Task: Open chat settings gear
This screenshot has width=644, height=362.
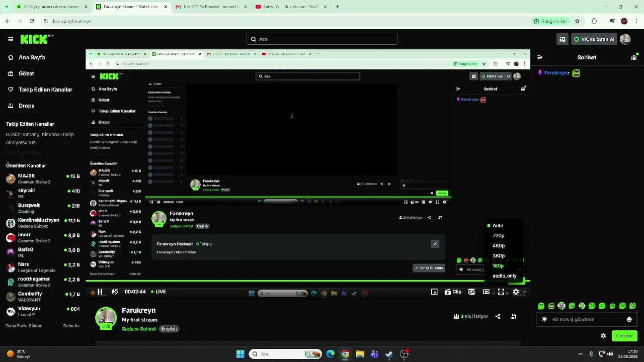Action: [603, 336]
